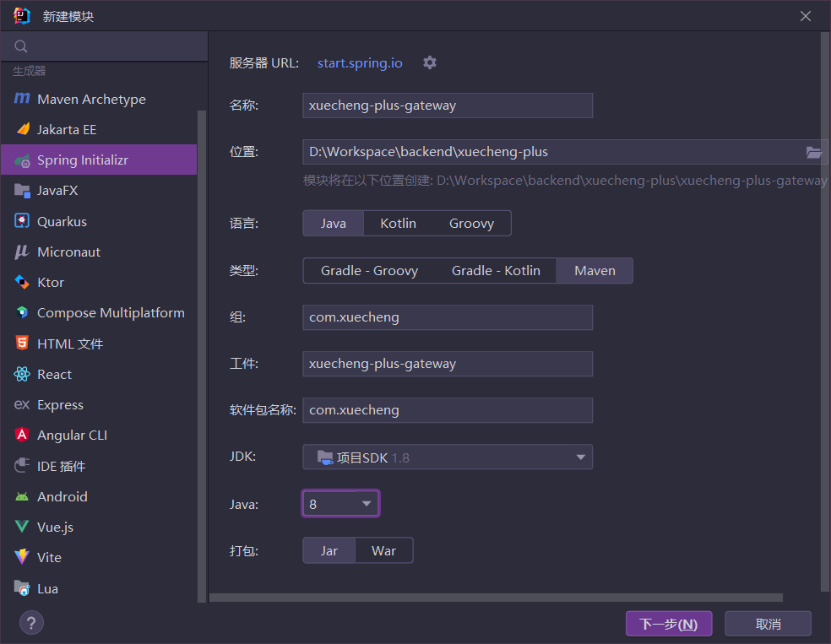Click the 名称 module name input field
Image resolution: width=831 pixels, height=644 pixels.
coord(448,106)
